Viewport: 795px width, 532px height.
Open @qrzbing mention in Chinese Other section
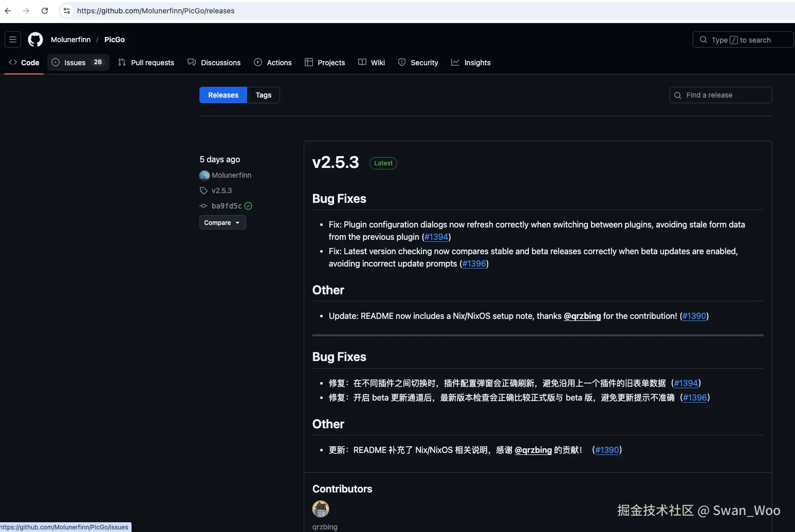pos(533,450)
